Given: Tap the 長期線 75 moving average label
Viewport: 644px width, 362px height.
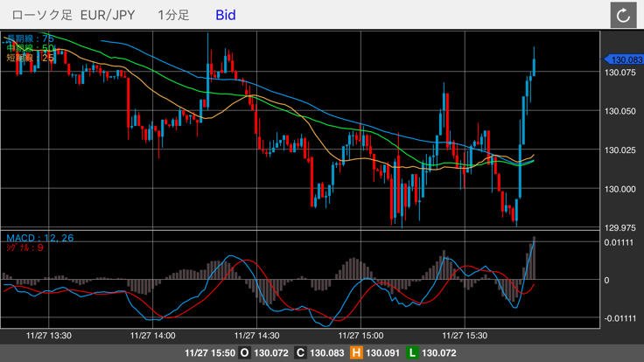Looking at the screenshot, I should (31, 38).
